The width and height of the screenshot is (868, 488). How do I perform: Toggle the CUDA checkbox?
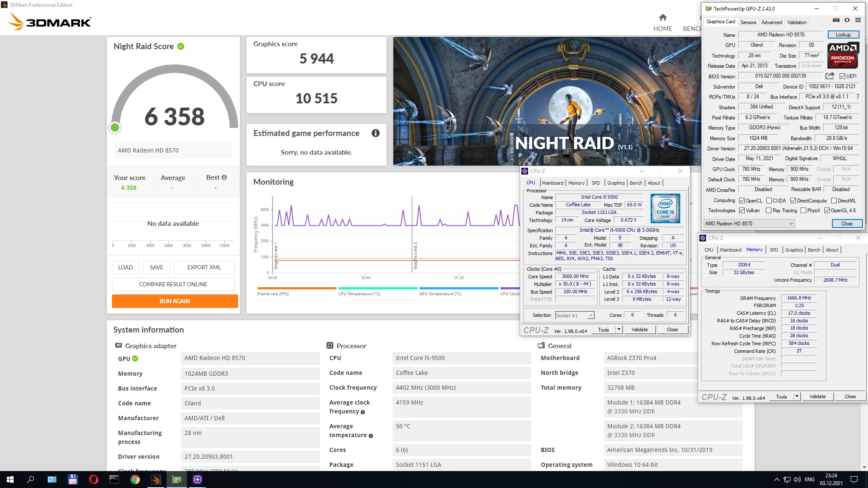tap(769, 201)
